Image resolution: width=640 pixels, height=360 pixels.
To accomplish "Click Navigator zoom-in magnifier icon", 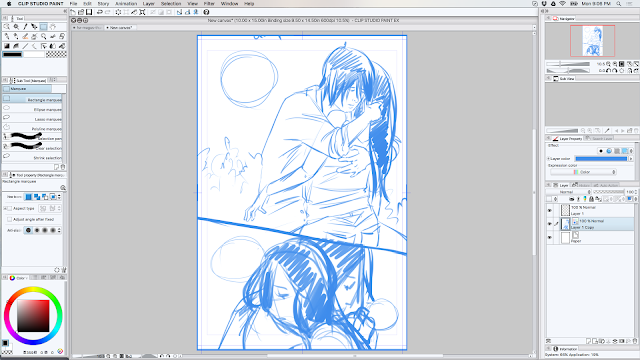I will pyautogui.click(x=615, y=64).
